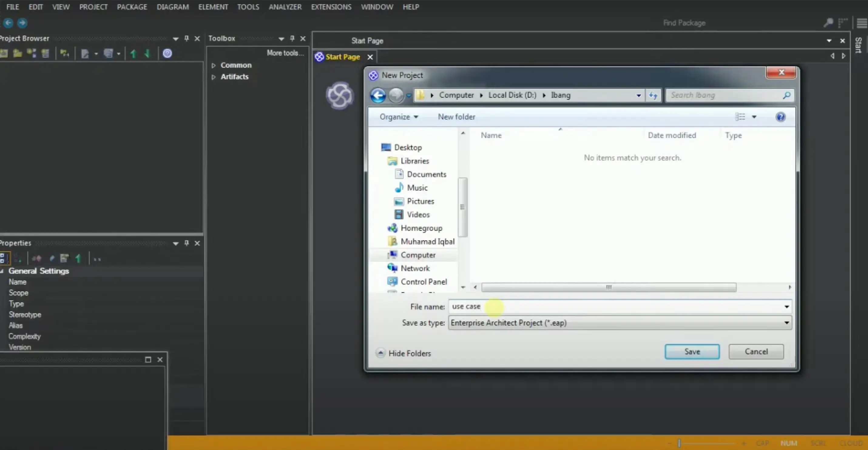Open the Save as type dropdown
Viewport: 868px width, 450px height.
[x=786, y=323]
